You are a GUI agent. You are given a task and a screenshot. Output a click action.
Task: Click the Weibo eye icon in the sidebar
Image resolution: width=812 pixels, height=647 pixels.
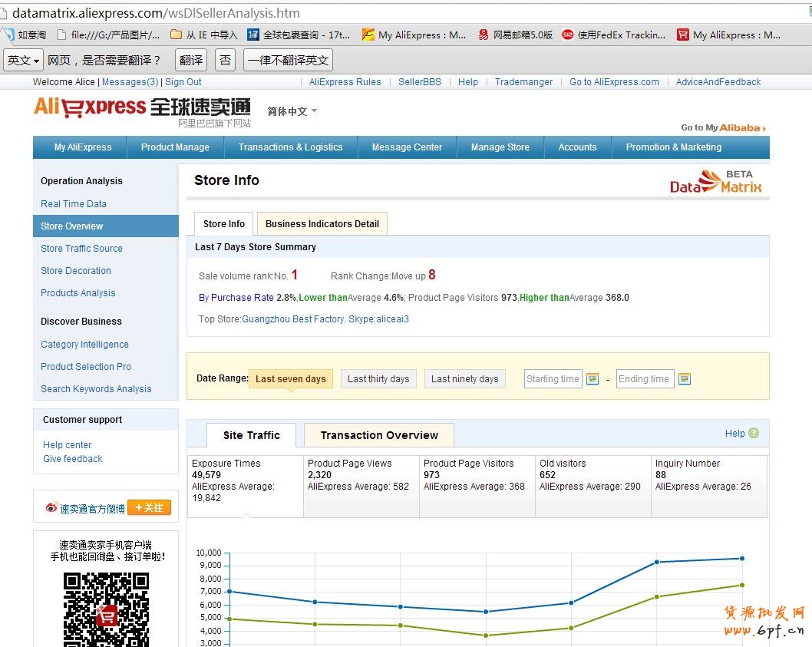(51, 508)
